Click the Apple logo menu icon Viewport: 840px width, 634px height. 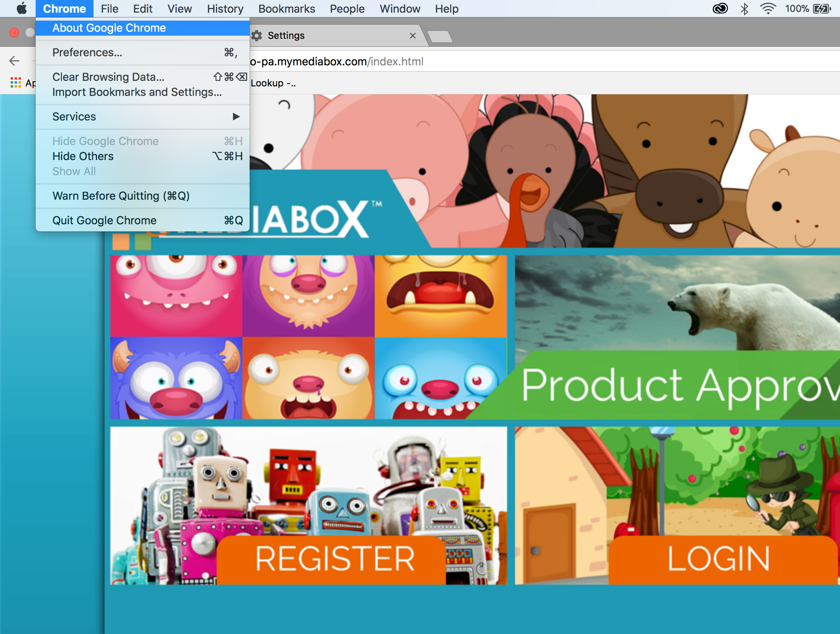pos(22,8)
